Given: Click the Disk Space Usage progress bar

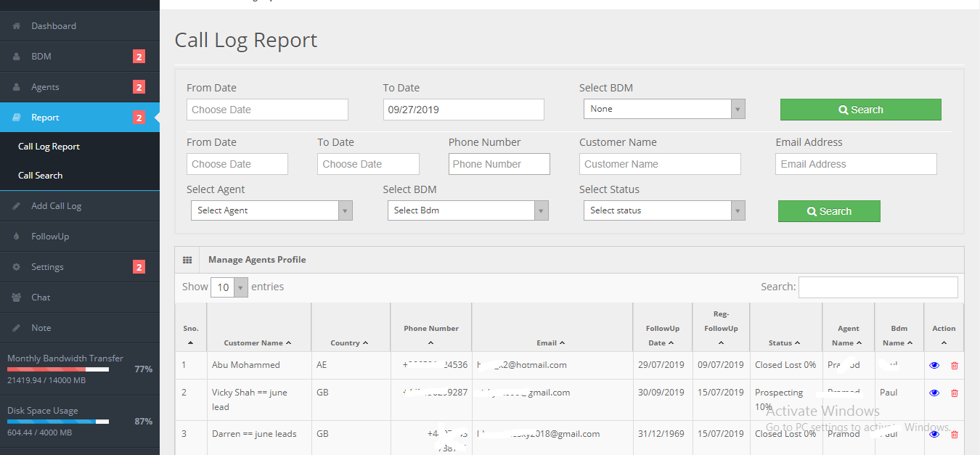Looking at the screenshot, I should 58,422.
